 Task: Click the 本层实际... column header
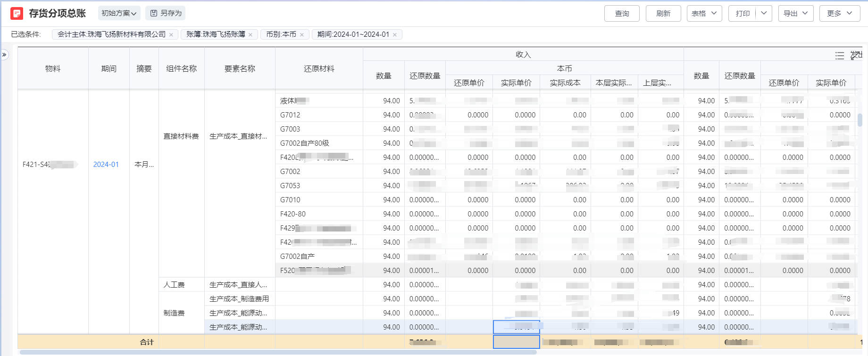pos(614,83)
